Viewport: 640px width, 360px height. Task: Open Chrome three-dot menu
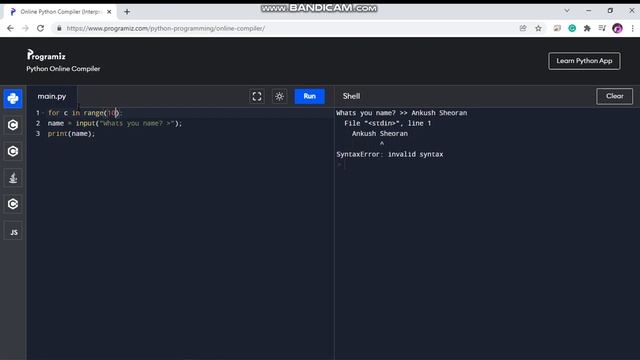tap(632, 28)
